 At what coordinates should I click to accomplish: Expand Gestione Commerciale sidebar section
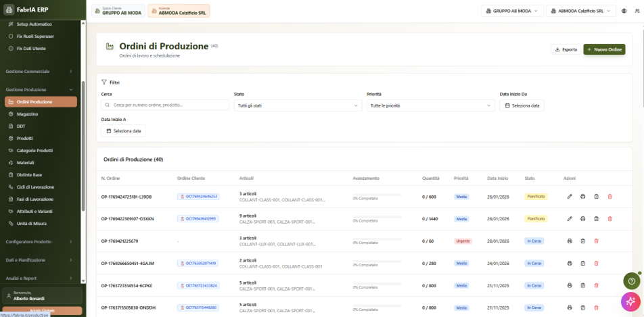coord(39,72)
